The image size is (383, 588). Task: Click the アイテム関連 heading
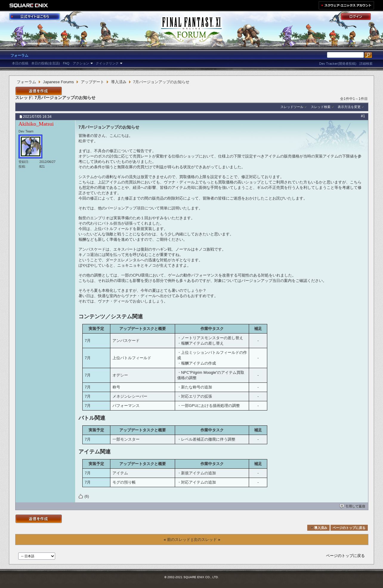[95, 452]
